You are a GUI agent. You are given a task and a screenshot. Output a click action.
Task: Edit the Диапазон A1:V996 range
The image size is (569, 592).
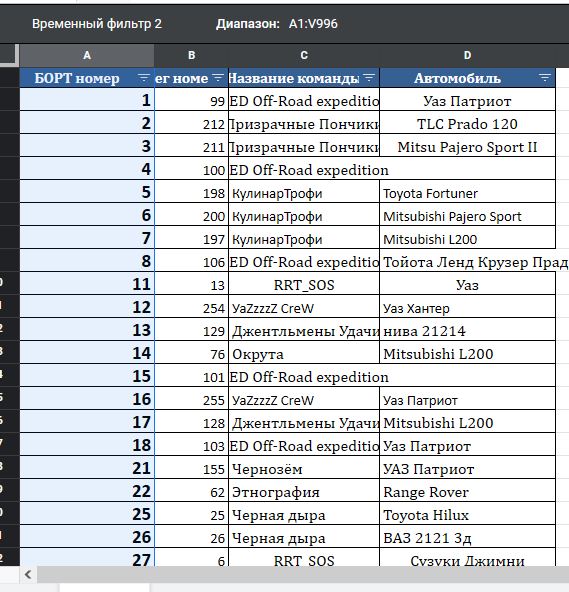click(x=313, y=24)
